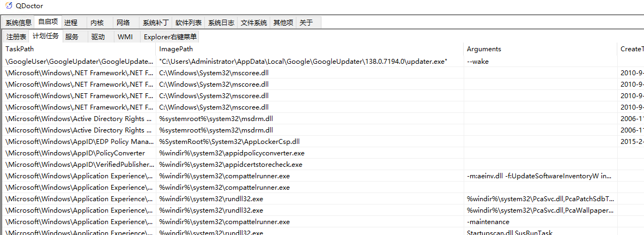
Task: Select the GoogleUpdater task path cell
Action: pyautogui.click(x=79, y=61)
